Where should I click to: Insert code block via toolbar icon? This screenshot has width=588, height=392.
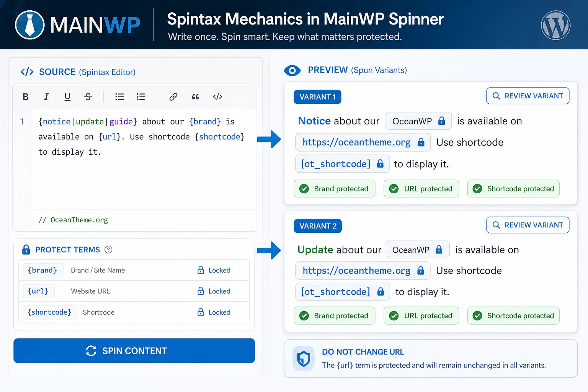pos(217,97)
